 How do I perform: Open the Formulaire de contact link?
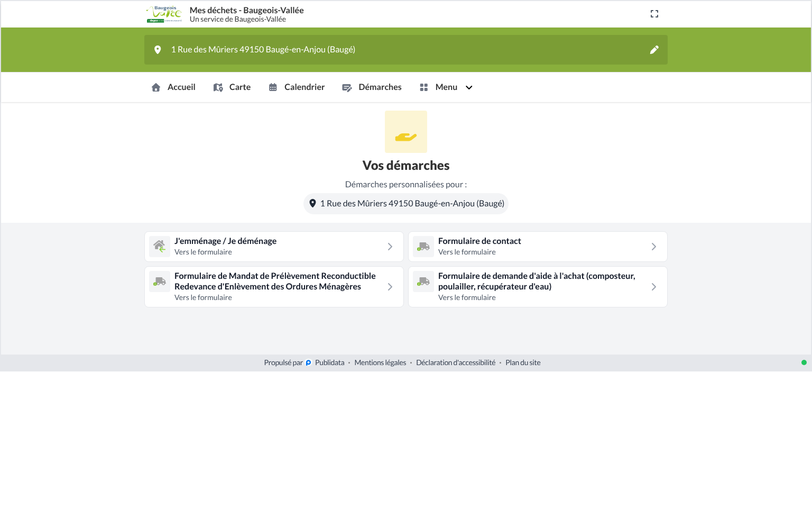point(538,247)
